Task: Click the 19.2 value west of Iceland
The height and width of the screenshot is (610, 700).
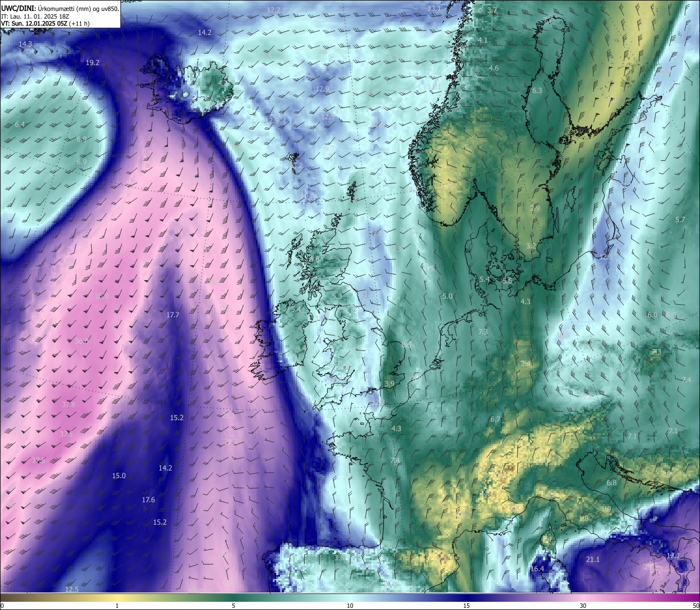Action: click(x=93, y=62)
